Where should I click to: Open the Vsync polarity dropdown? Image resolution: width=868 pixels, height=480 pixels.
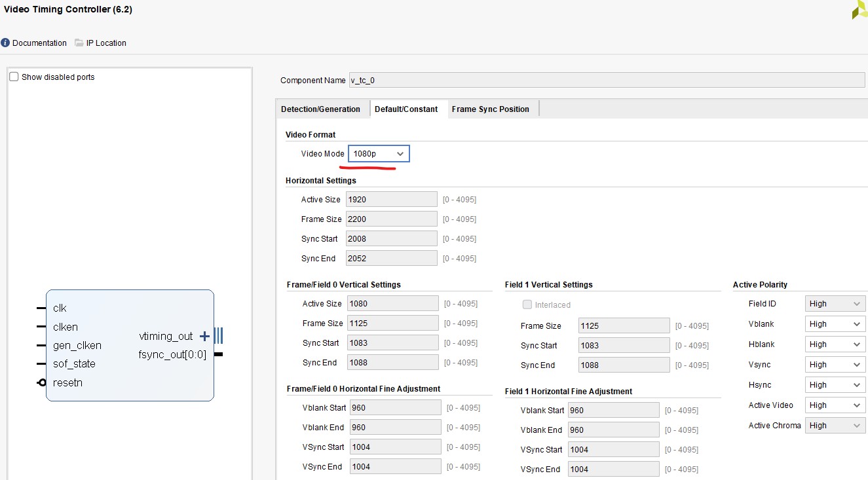click(835, 365)
